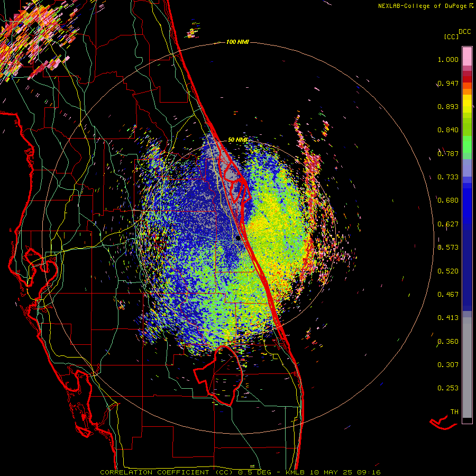Click the 0.627 legend value

click(448, 224)
